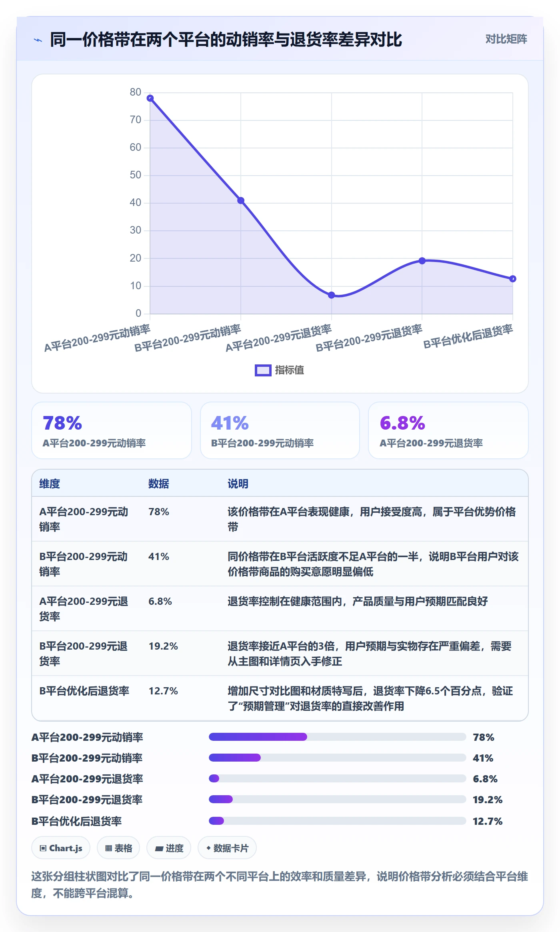Open the 78% stat card
Image resolution: width=560 pixels, height=932 pixels.
coord(112,430)
